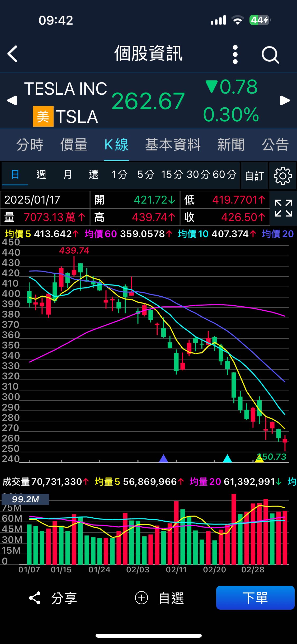Tap the plus icon to add to watchlist

(x=142, y=598)
